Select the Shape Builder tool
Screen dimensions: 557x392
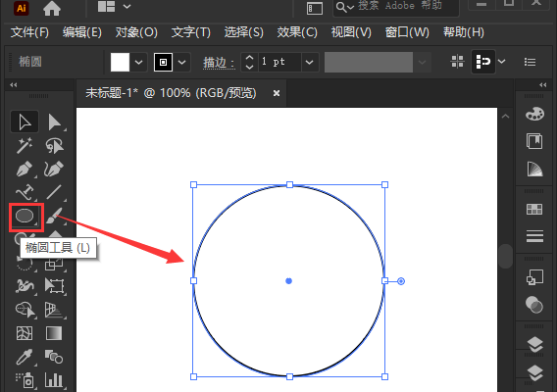[25, 310]
